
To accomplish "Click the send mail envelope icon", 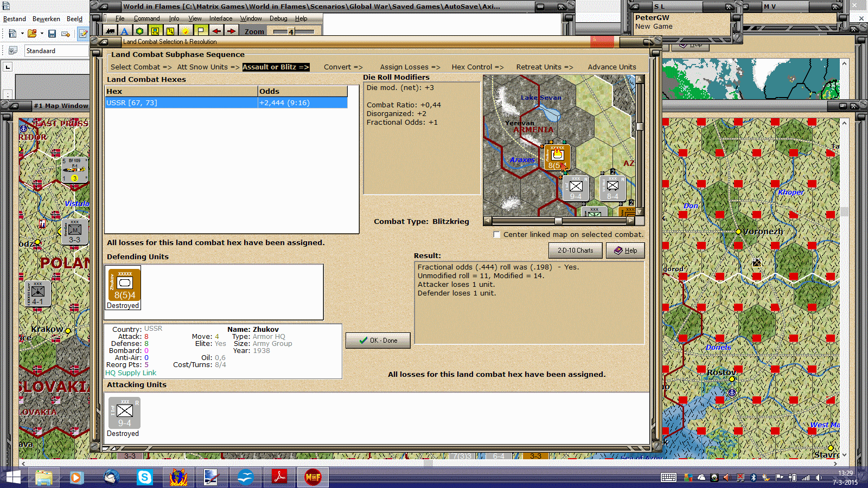I will pyautogui.click(x=66, y=34).
